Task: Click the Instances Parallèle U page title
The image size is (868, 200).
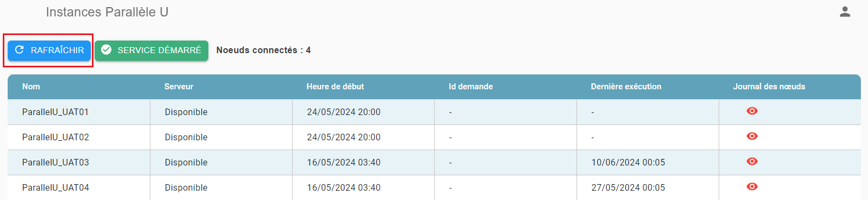Action: click(107, 12)
